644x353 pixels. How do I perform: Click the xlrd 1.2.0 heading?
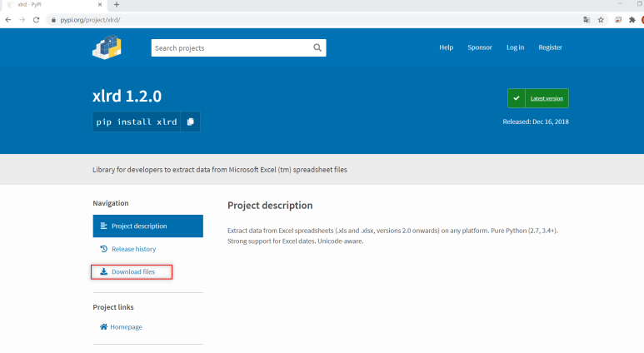point(127,96)
